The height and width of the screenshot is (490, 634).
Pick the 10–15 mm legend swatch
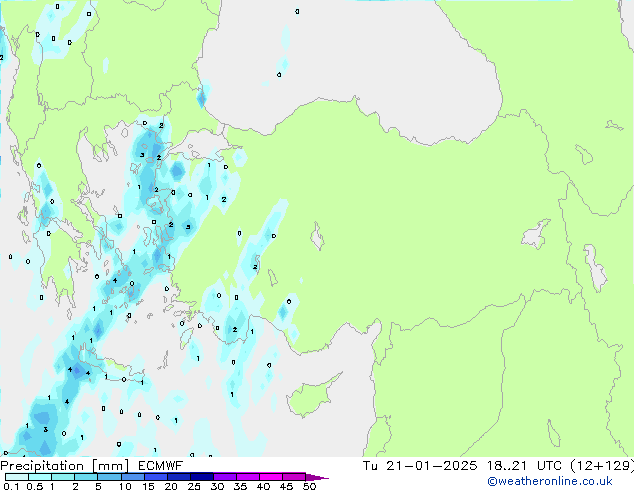coord(132,477)
